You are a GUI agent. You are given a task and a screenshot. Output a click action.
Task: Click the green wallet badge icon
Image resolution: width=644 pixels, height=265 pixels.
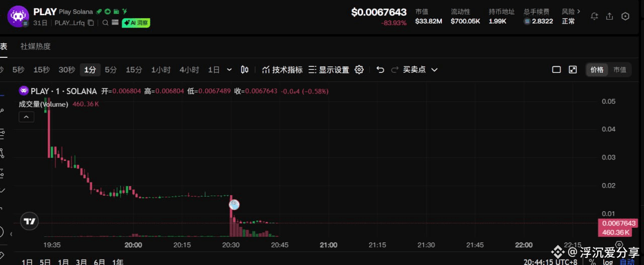click(x=116, y=12)
